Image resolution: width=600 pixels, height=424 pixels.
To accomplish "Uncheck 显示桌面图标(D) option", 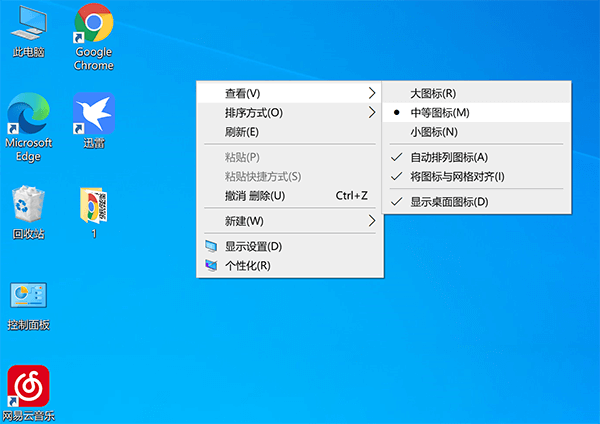I will point(448,202).
